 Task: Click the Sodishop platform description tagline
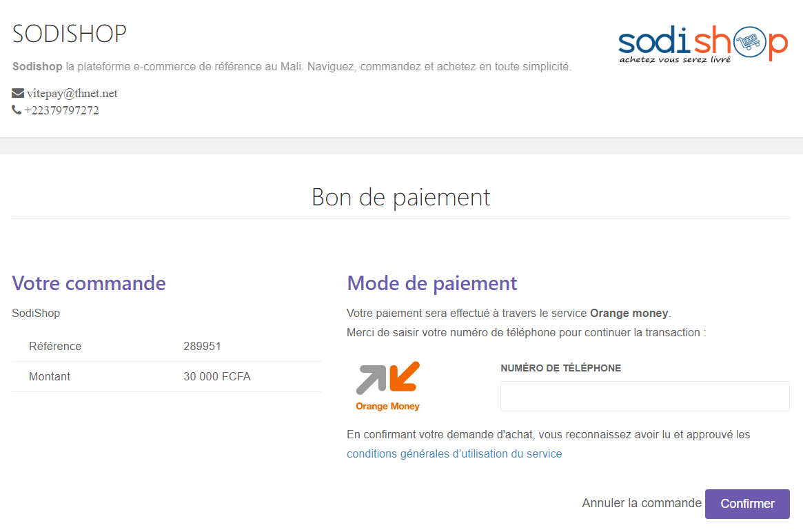click(292, 67)
